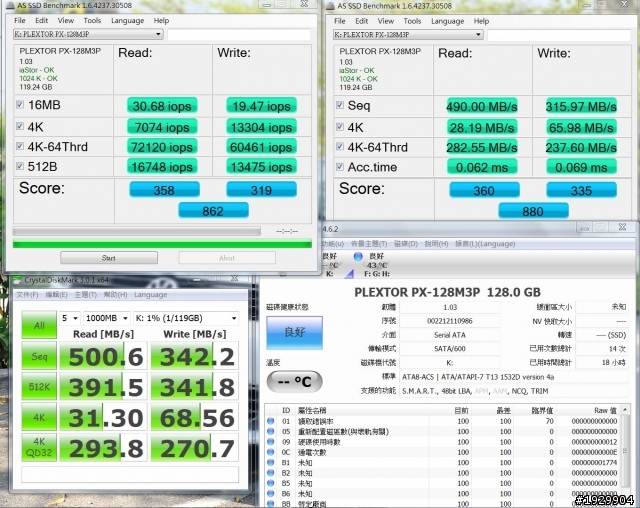640x508 pixels.
Task: Open Language menu in left AS SSD window
Action: [x=127, y=20]
